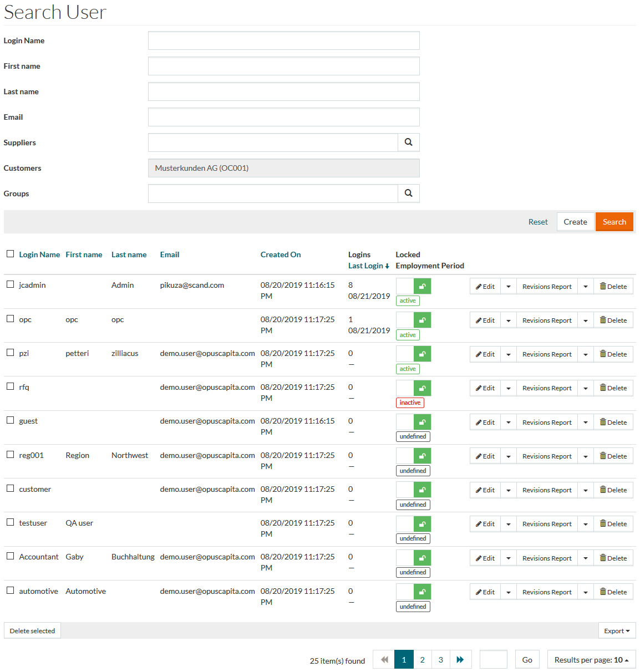Image resolution: width=640 pixels, height=672 pixels.
Task: Click the pencil Edit button for pzi
Action: pos(485,354)
